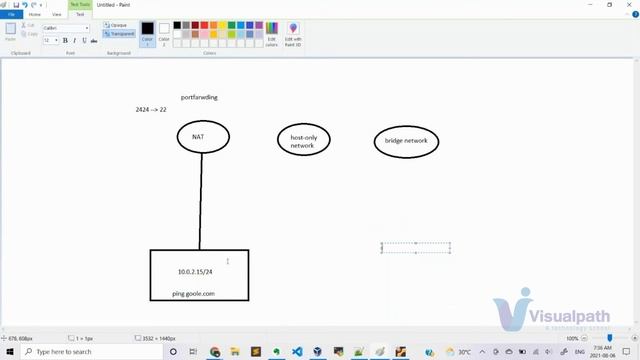Collapse the ribbon with the chevron
The image size is (640, 360).
tap(627, 14)
